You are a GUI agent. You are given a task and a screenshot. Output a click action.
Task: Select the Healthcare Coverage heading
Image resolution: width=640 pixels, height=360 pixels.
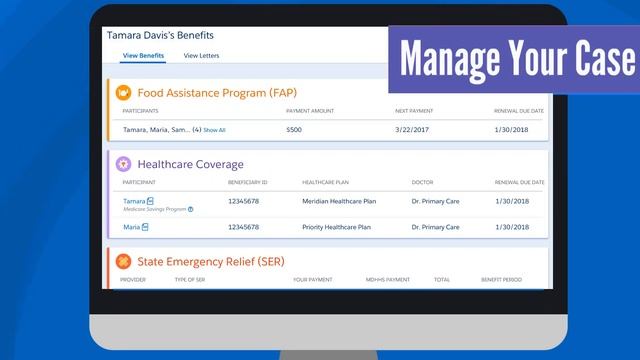tap(191, 164)
